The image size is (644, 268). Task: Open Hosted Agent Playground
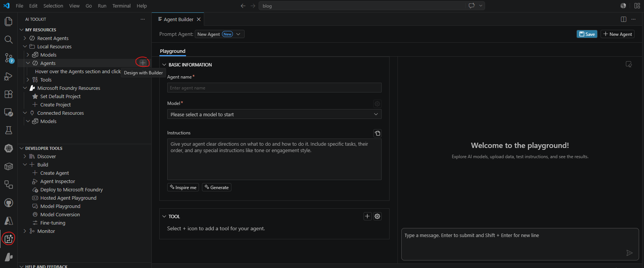coord(68,198)
